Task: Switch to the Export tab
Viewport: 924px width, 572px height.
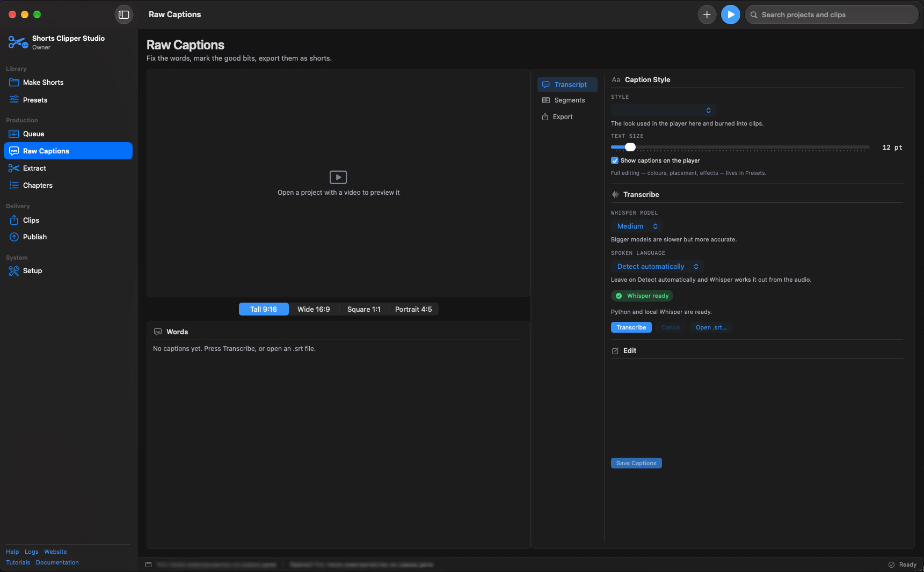Action: tap(568, 117)
